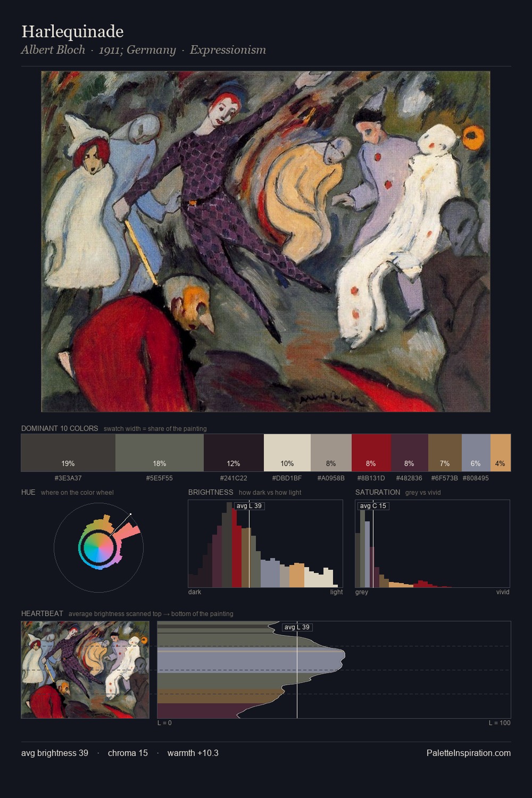
Task: Pick the #241C22 near-black swatch
Action: tap(234, 453)
